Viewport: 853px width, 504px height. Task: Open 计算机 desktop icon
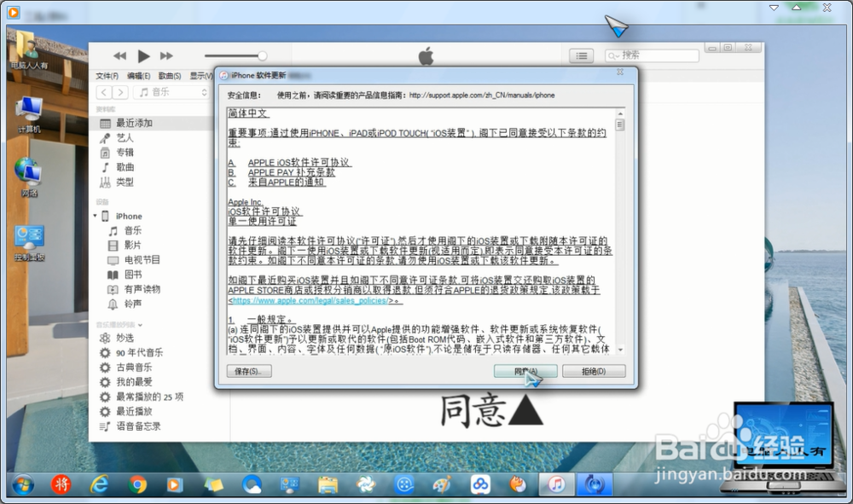click(29, 115)
